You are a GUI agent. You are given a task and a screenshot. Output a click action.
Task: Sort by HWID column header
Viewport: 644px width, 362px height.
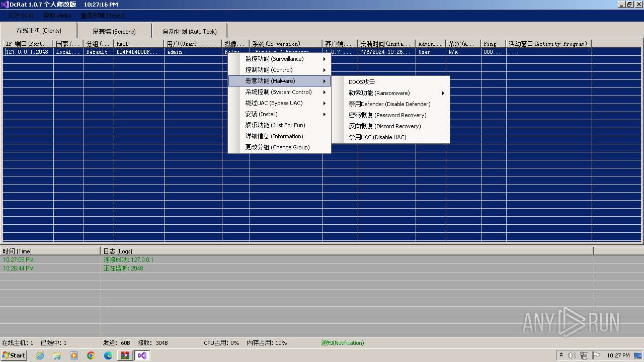coord(139,44)
